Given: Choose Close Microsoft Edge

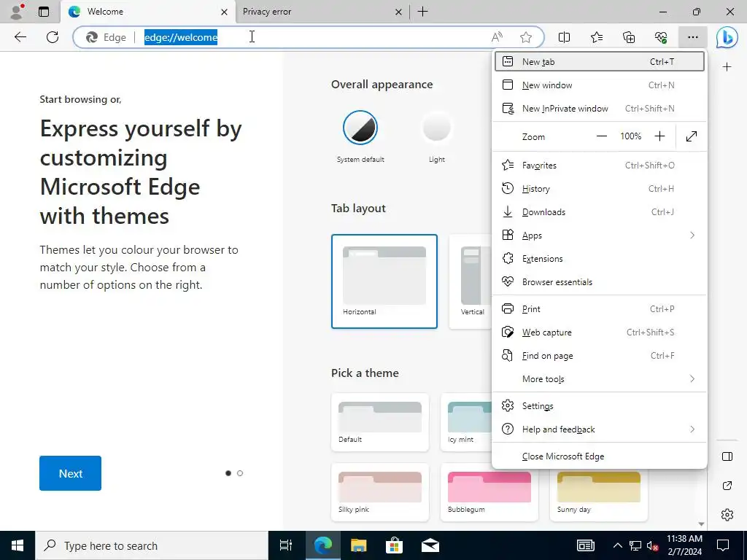Looking at the screenshot, I should [600, 456].
